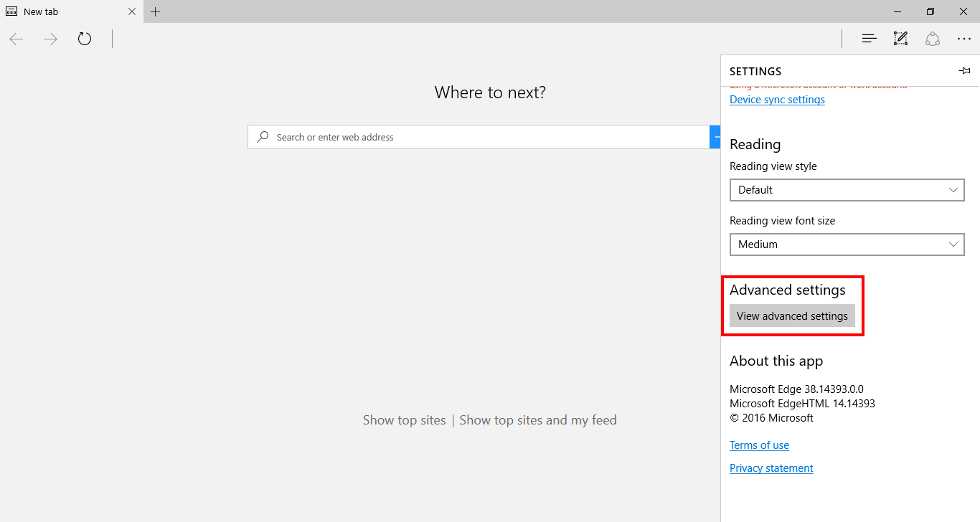Click the About this app heading
Screen dimensions: 980x522
click(776, 361)
